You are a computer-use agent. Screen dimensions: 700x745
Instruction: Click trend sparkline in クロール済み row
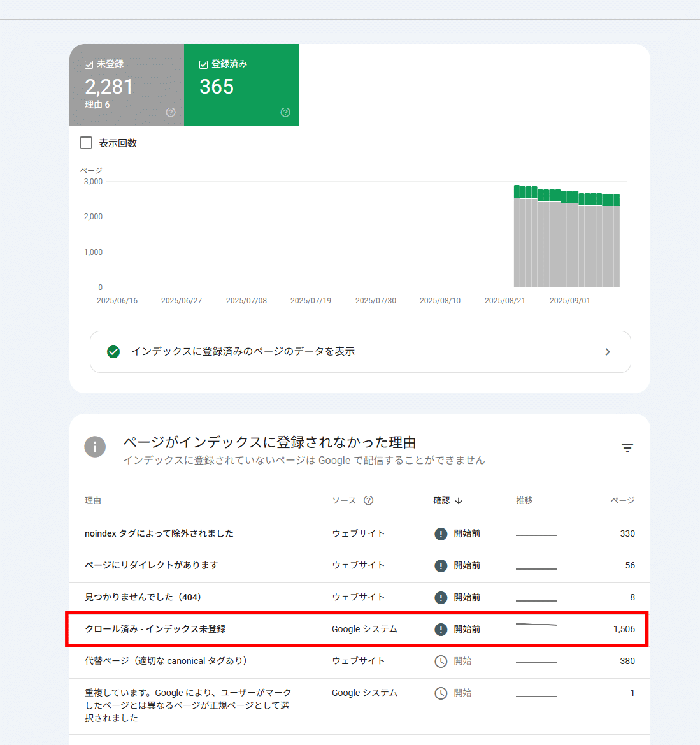[x=536, y=625]
